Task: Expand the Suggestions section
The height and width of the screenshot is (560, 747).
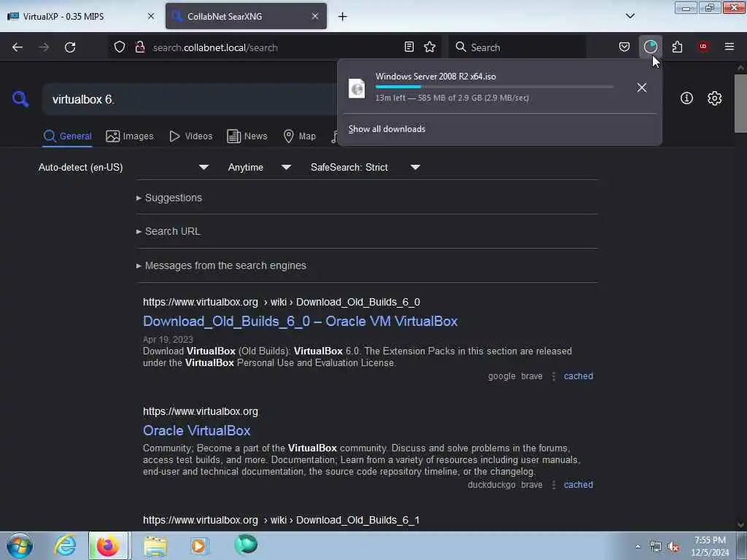Action: point(169,198)
